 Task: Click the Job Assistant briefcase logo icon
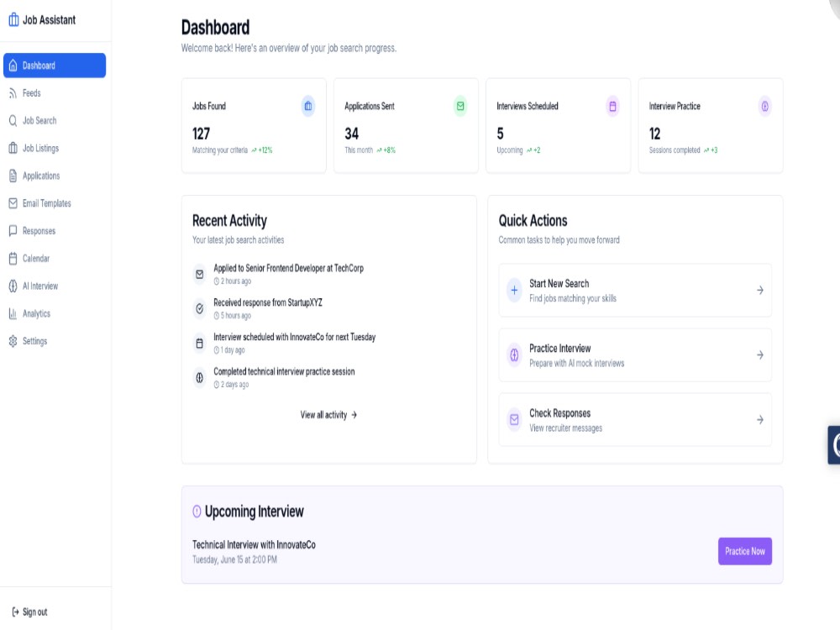(x=14, y=20)
